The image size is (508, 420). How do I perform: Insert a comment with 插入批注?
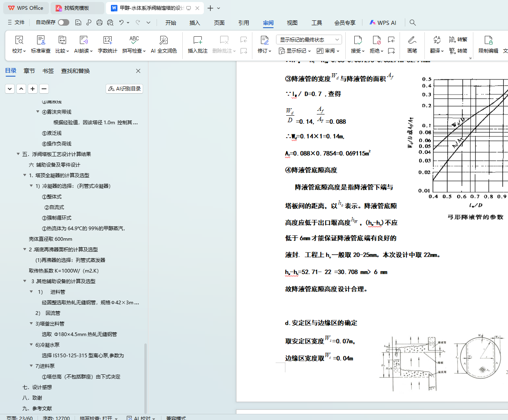pos(197,40)
